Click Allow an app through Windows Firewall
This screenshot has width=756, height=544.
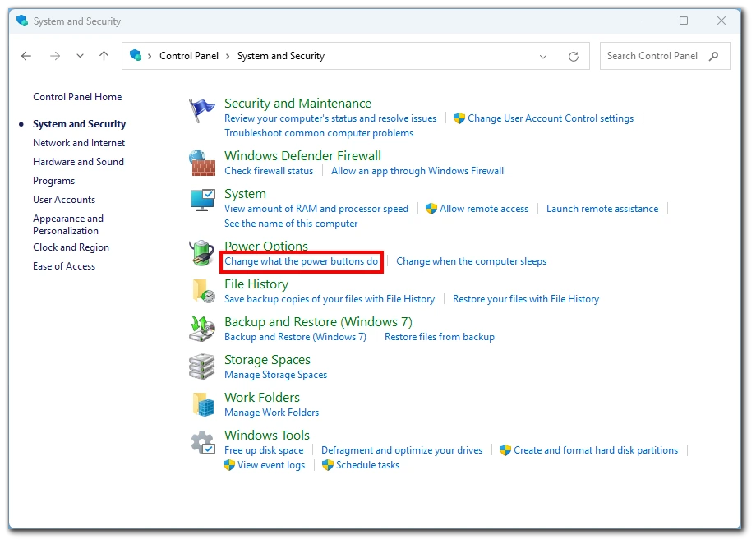(x=417, y=171)
